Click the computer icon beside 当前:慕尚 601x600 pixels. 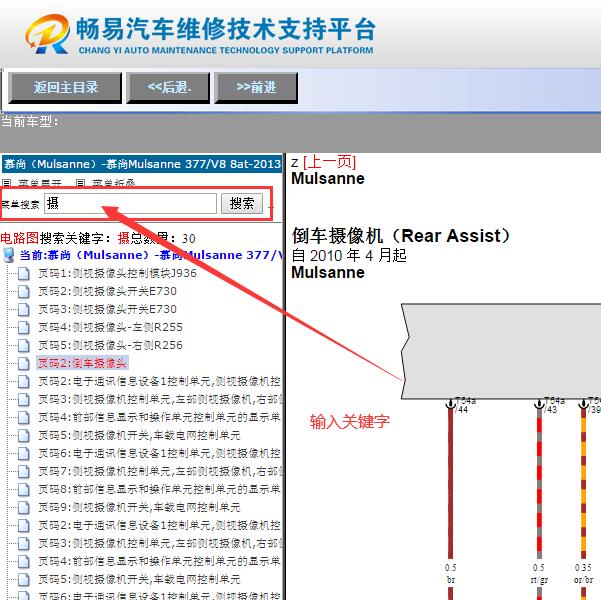(9, 255)
